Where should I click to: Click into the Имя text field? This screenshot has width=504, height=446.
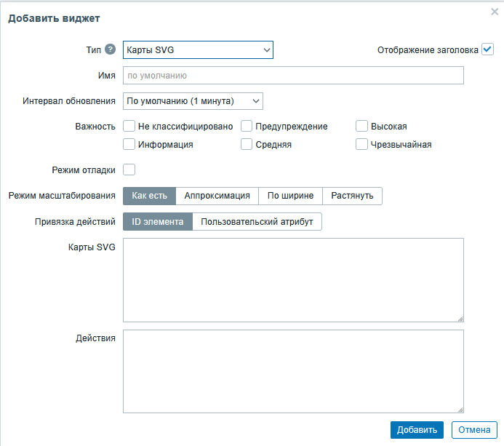(293, 75)
